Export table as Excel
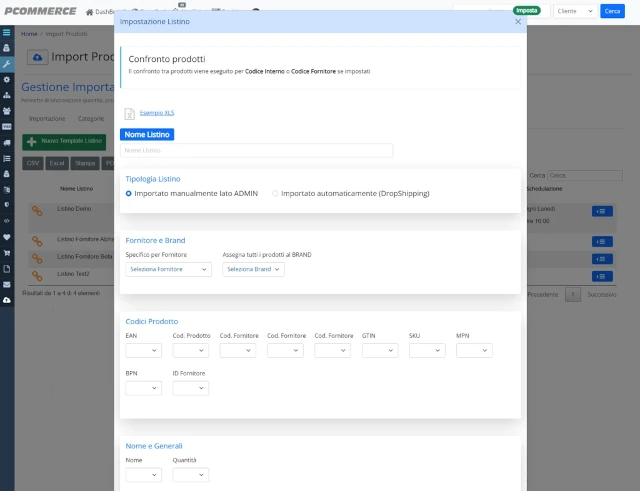 click(x=57, y=163)
